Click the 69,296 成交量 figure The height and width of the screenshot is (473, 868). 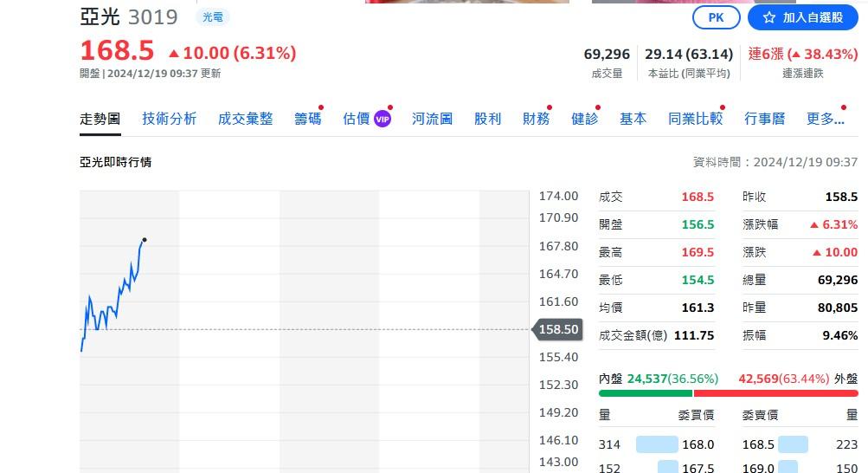tap(607, 55)
